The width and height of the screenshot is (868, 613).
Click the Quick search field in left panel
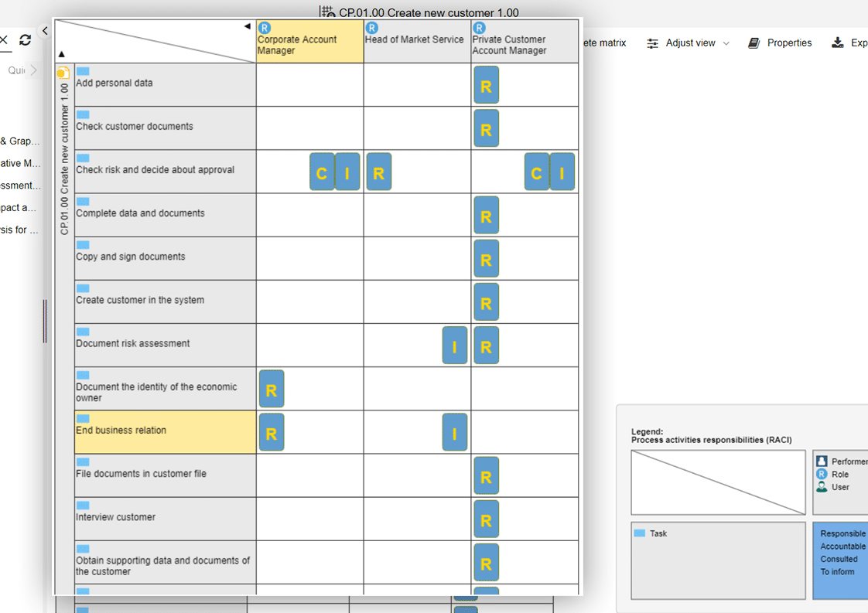coord(15,70)
